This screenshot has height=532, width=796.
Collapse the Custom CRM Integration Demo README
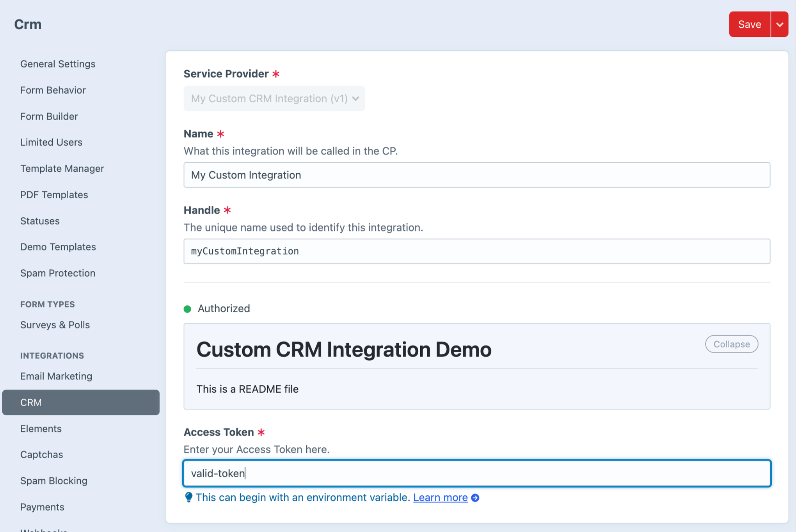tap(731, 344)
